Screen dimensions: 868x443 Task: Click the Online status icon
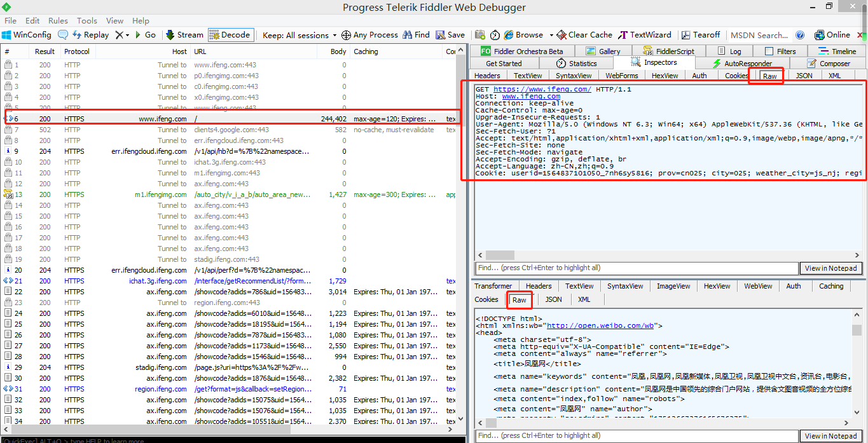click(x=818, y=35)
